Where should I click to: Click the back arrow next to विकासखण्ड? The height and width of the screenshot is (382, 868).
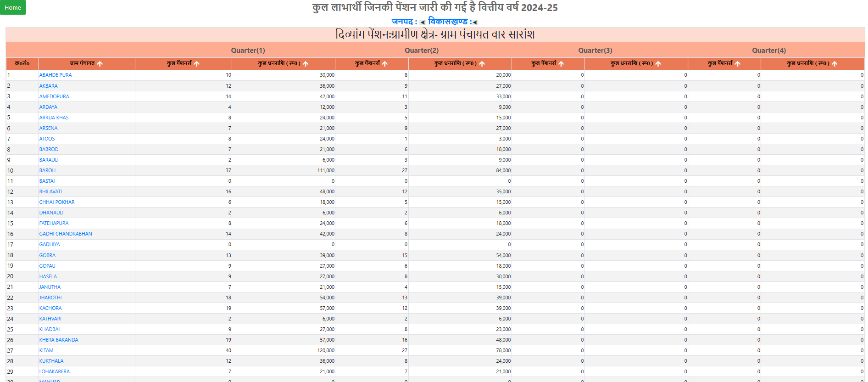click(475, 22)
